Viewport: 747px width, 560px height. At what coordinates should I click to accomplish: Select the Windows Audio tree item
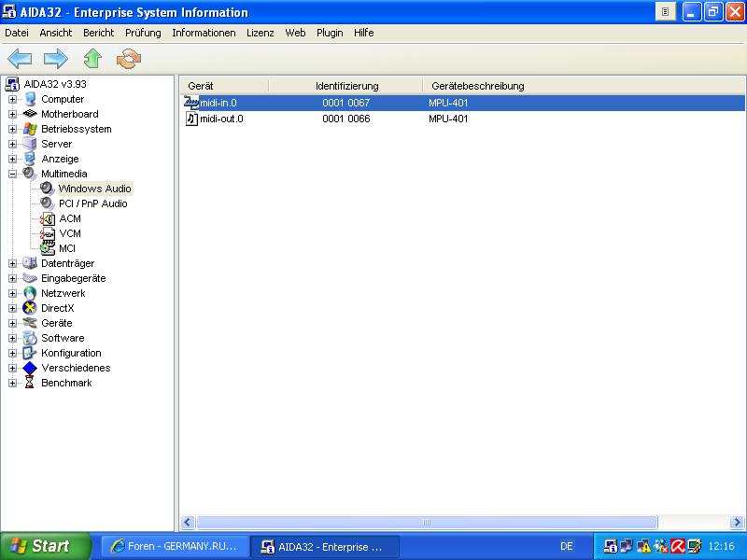(x=95, y=189)
